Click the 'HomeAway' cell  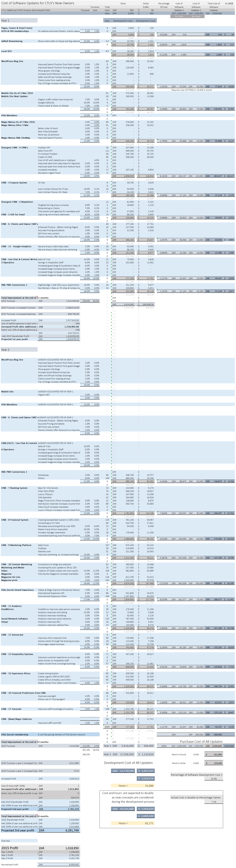(x=43, y=475)
